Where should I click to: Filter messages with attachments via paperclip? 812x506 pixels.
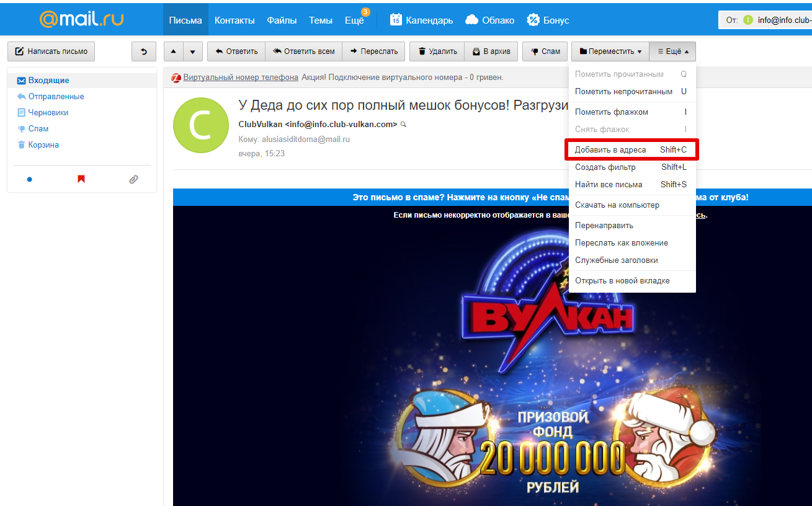(x=133, y=179)
